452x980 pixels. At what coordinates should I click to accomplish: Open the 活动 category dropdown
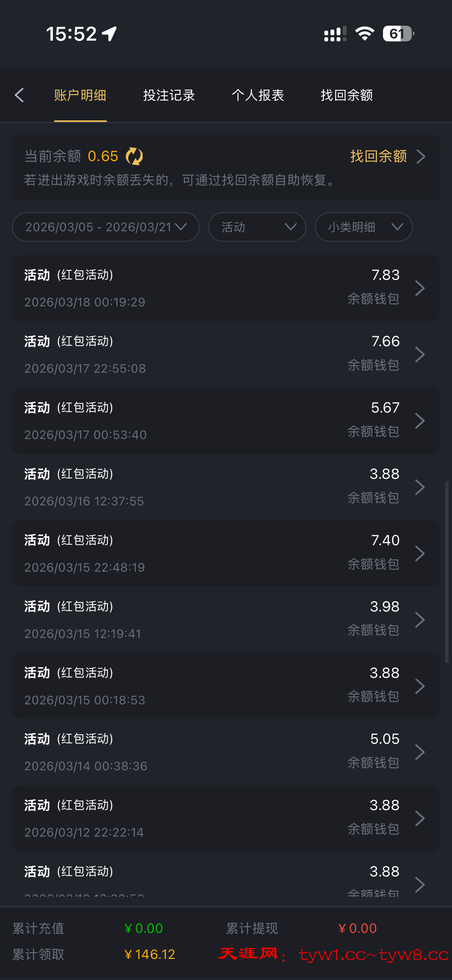click(x=257, y=227)
